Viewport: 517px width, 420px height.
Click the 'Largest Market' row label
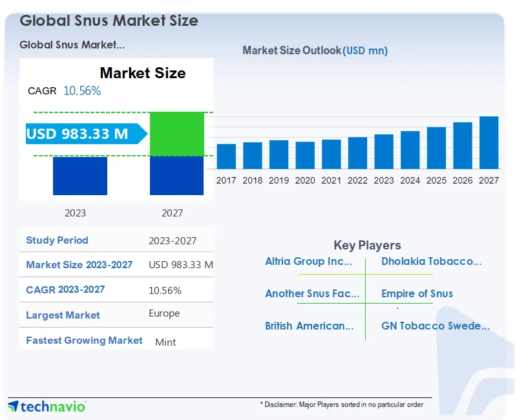(x=63, y=315)
